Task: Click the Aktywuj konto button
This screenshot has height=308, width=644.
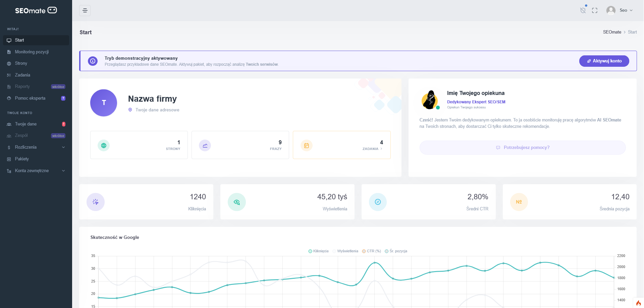Action: pos(604,61)
